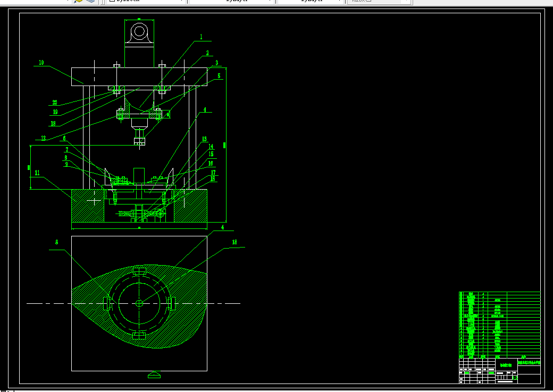Select callout 4 located above callout 13
553x392 pixels.
click(x=205, y=110)
